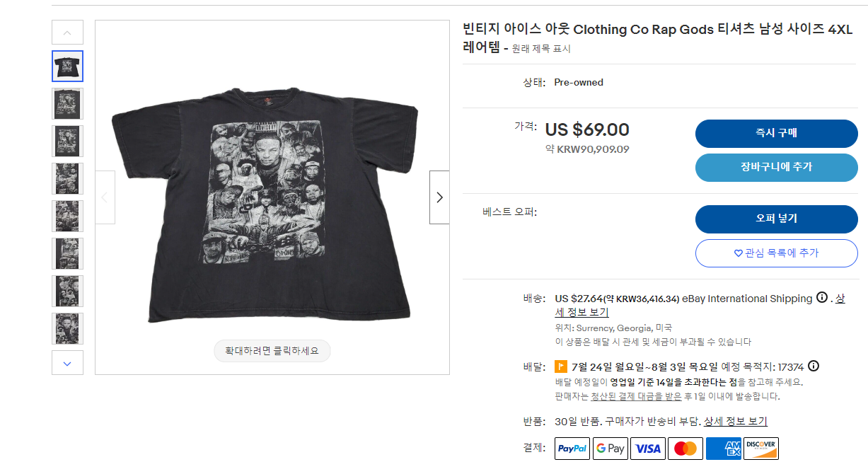Click the 즉시 구매 button

point(776,134)
